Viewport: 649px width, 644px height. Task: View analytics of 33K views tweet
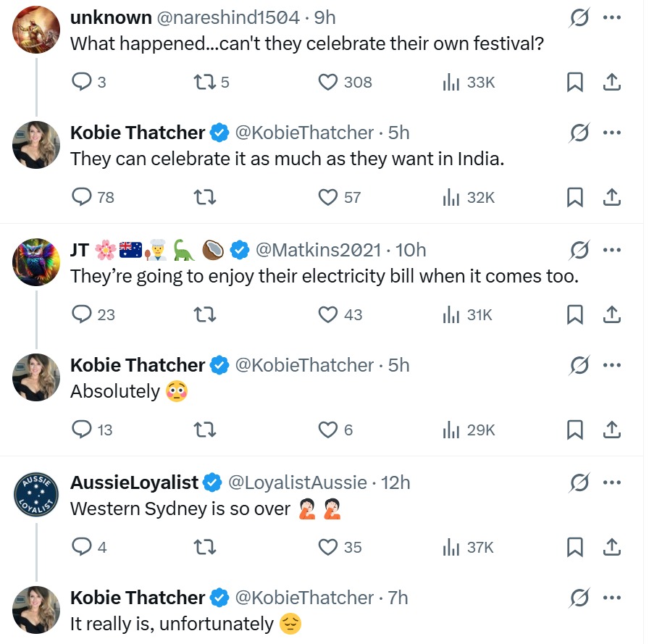[451, 82]
